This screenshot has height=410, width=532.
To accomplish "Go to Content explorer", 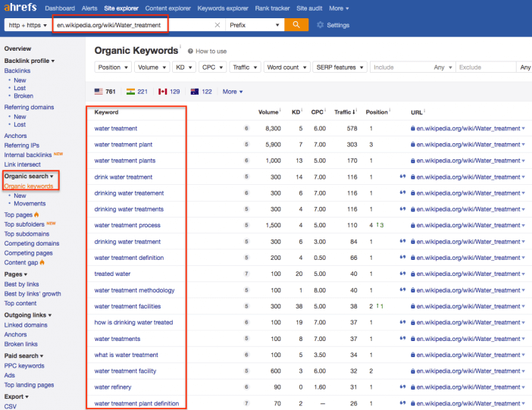I will (x=167, y=8).
